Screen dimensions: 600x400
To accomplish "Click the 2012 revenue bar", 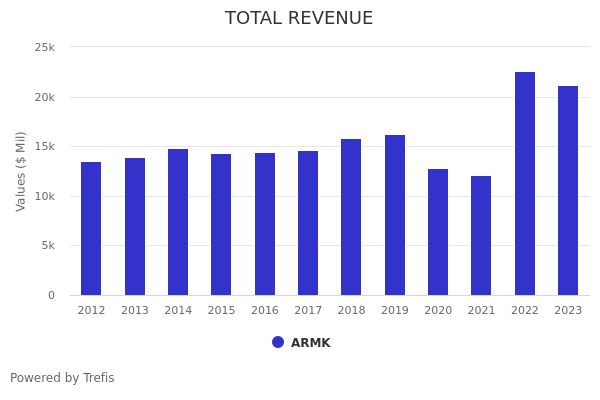I will pyautogui.click(x=91, y=228).
